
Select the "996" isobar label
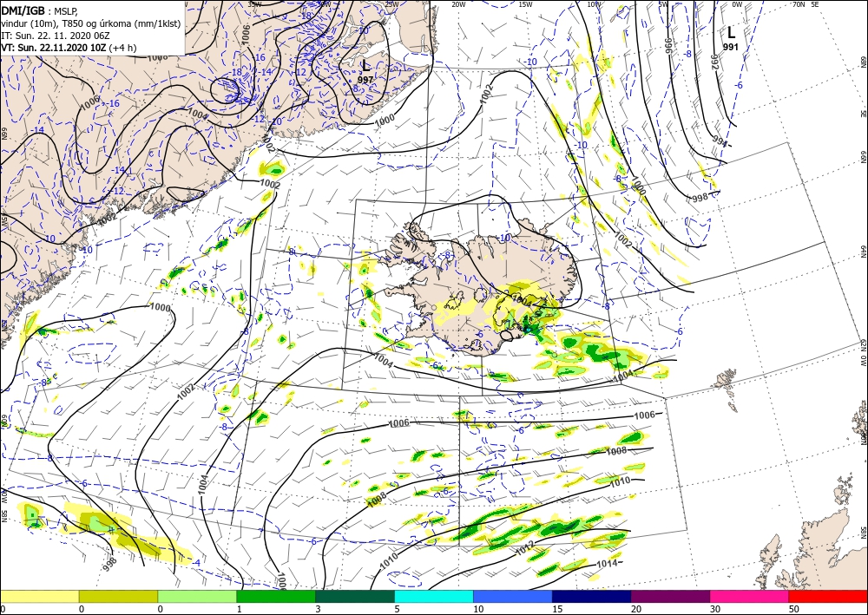pyautogui.click(x=667, y=46)
